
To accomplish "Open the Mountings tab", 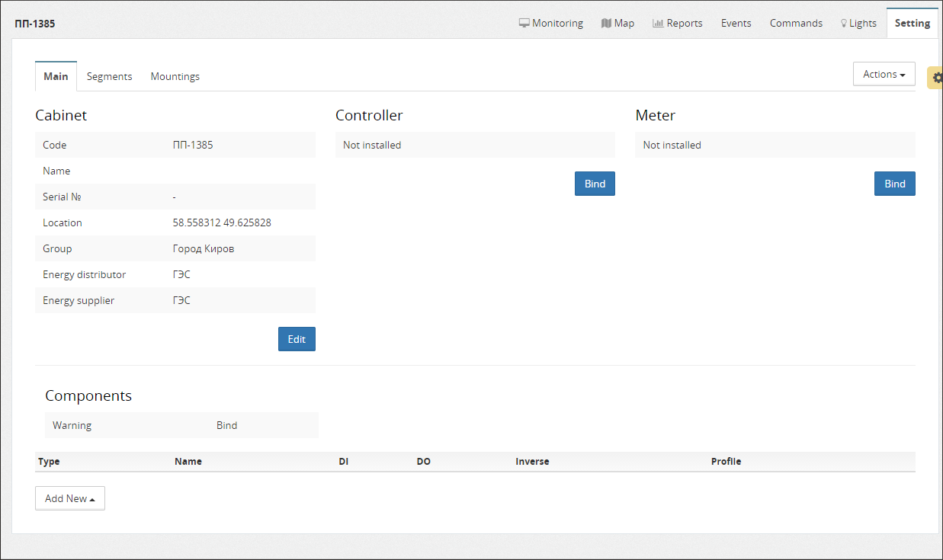I will pos(175,76).
